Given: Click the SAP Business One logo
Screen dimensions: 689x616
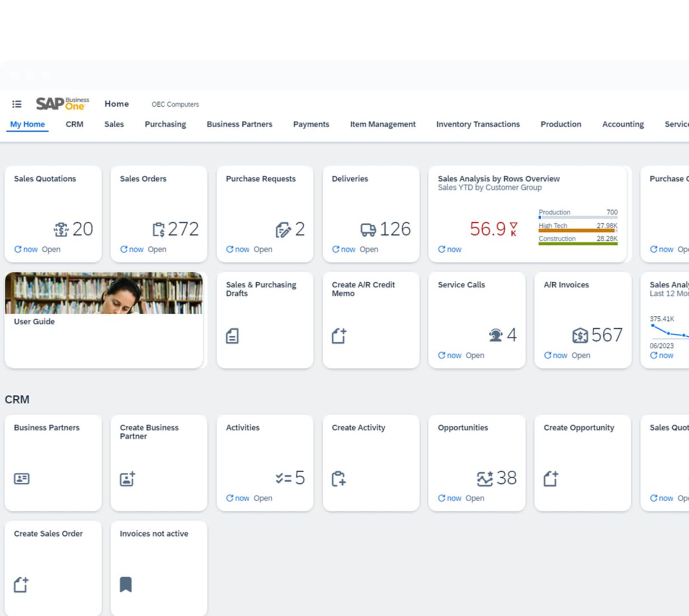Looking at the screenshot, I should (x=62, y=104).
